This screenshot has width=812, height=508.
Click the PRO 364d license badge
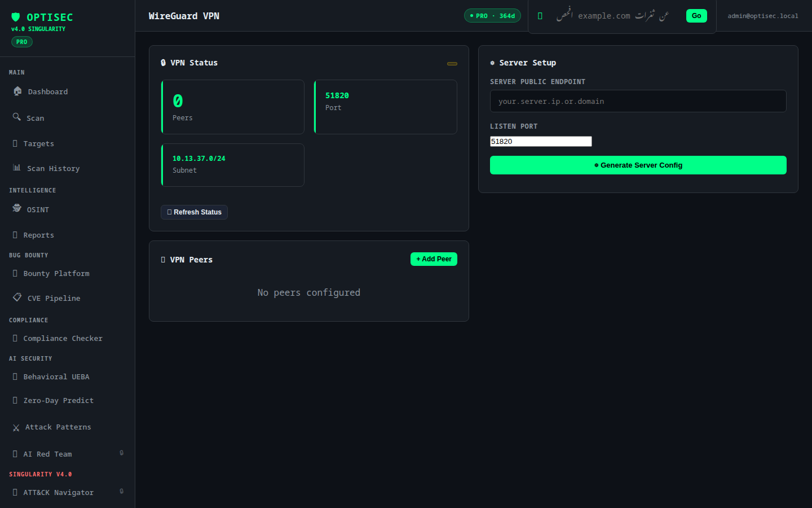(492, 16)
